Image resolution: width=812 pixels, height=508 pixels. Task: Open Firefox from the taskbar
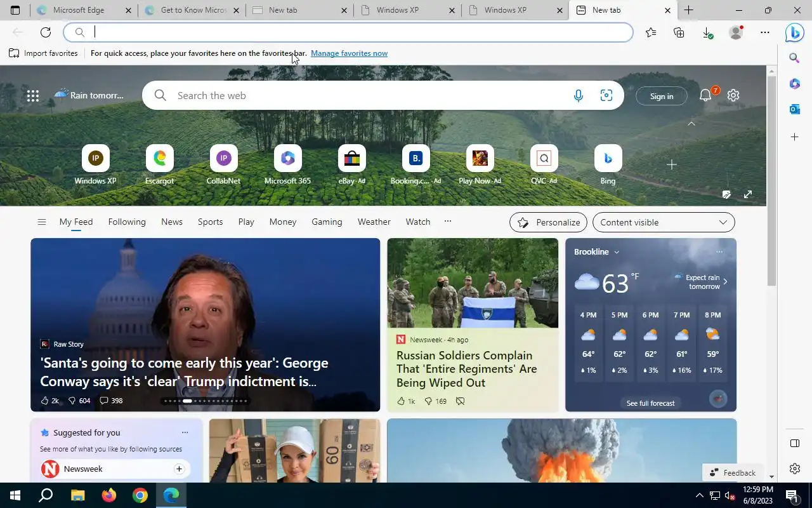(x=108, y=495)
